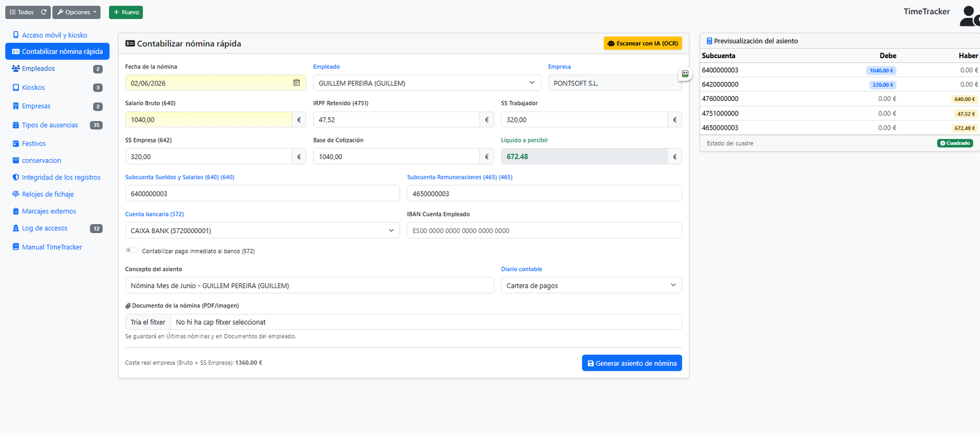Image resolution: width=980 pixels, height=435 pixels.
Task: Open the calendar picker in Fecha de la nómina
Action: pos(296,83)
